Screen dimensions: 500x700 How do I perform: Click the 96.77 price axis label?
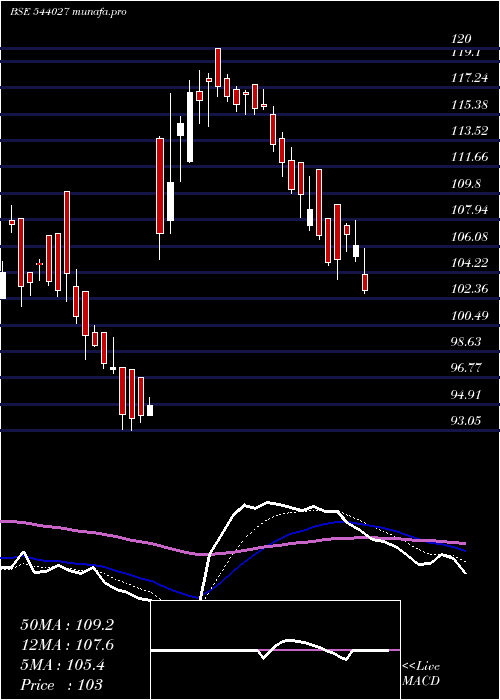[467, 368]
